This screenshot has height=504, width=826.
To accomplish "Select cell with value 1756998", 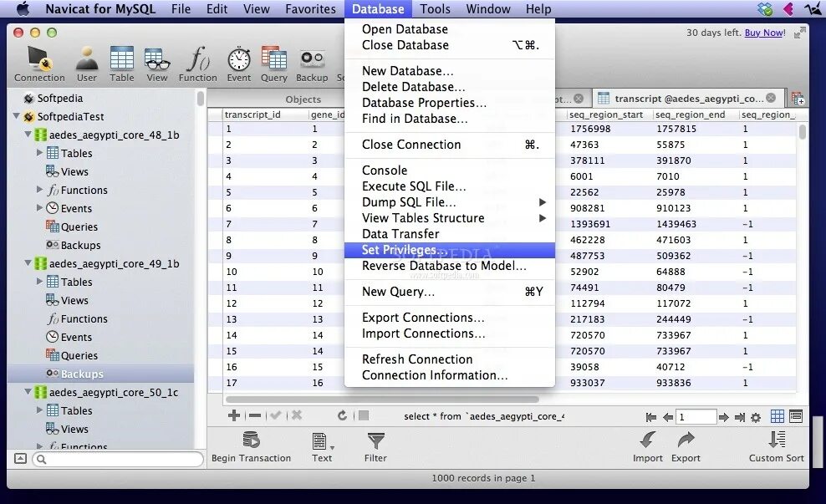I will point(590,129).
